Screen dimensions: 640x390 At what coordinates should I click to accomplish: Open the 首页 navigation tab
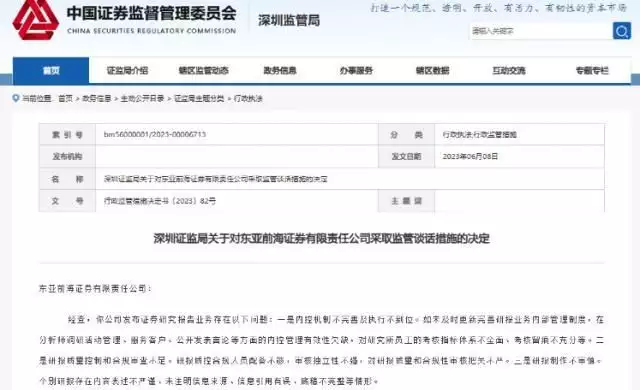[51, 71]
